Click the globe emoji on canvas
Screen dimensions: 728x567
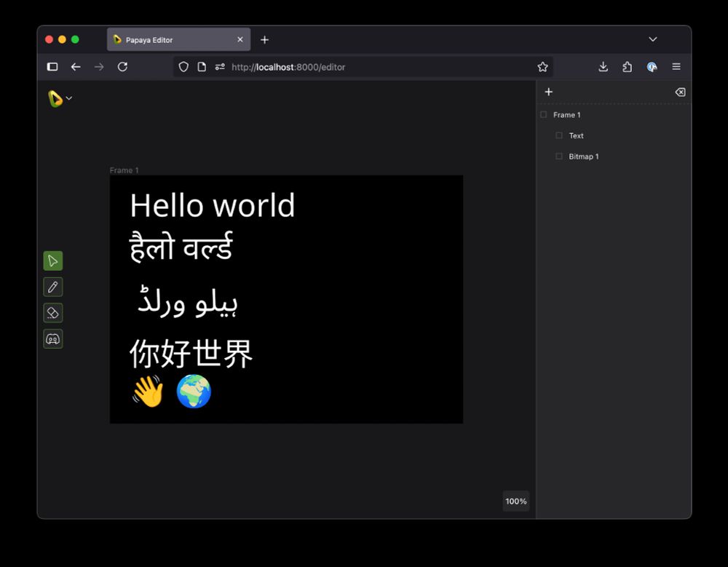[x=194, y=392]
